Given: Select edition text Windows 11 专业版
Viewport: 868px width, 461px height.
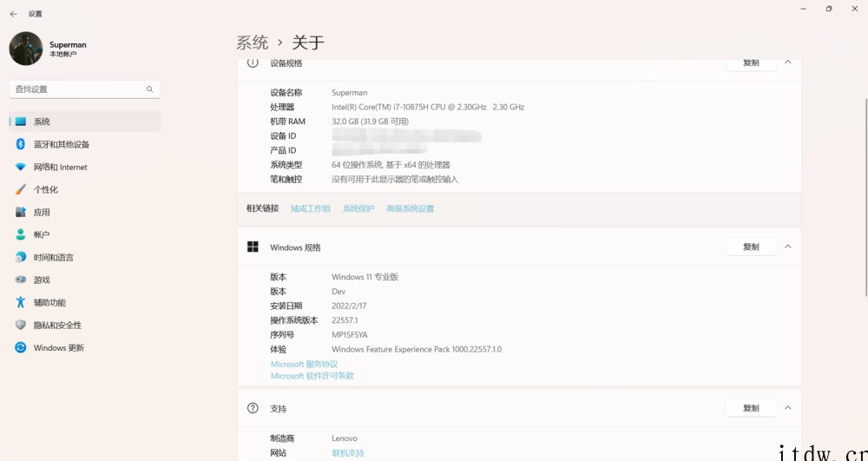Looking at the screenshot, I should (x=365, y=277).
